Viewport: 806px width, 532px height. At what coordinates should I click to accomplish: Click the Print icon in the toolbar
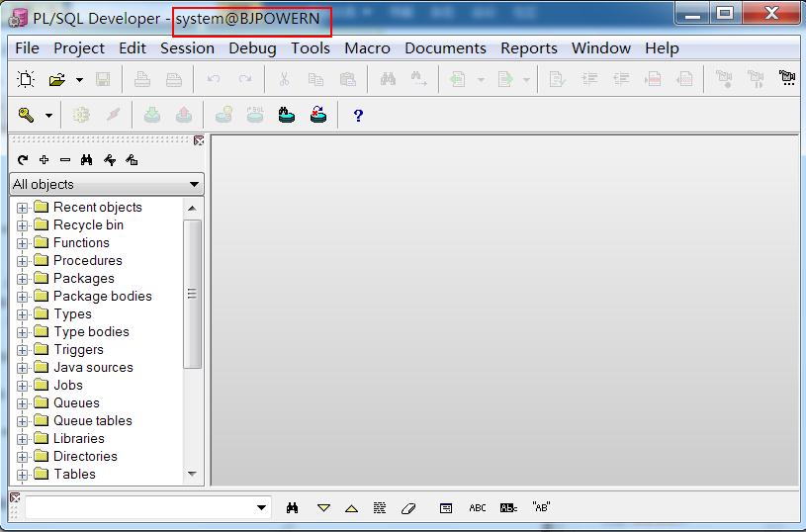(142, 79)
